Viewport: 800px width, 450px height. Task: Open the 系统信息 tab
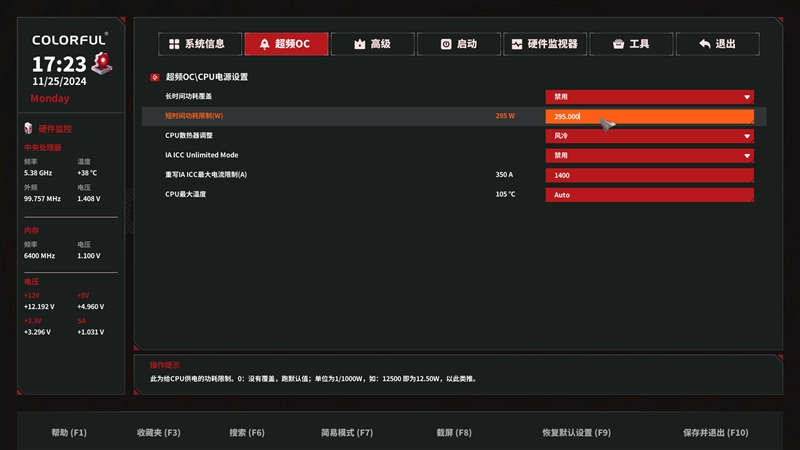point(200,44)
